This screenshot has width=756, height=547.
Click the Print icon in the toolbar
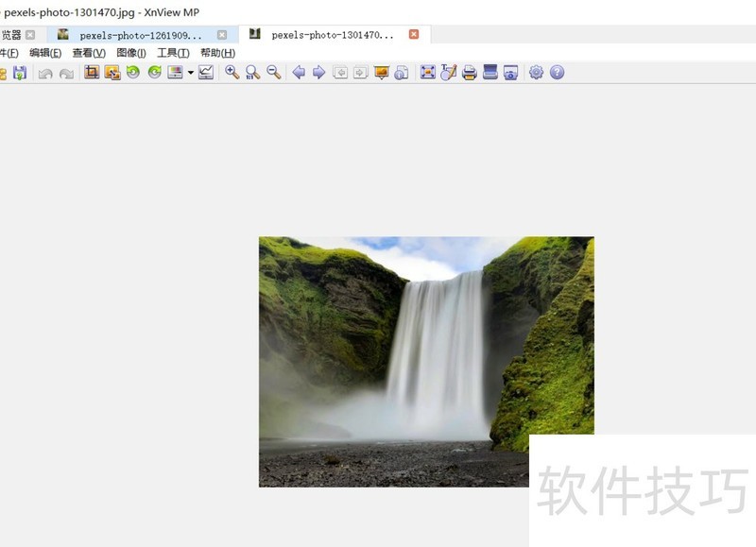pyautogui.click(x=470, y=72)
